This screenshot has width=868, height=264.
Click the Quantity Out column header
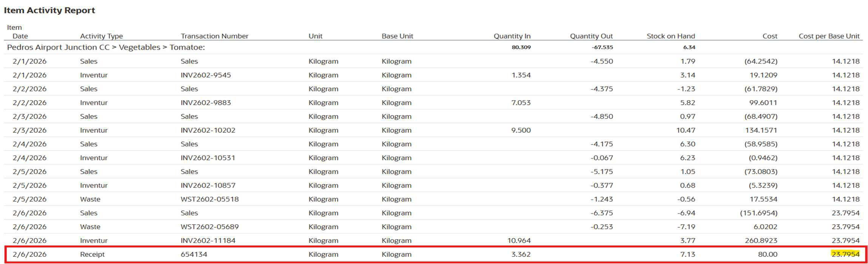click(x=591, y=36)
